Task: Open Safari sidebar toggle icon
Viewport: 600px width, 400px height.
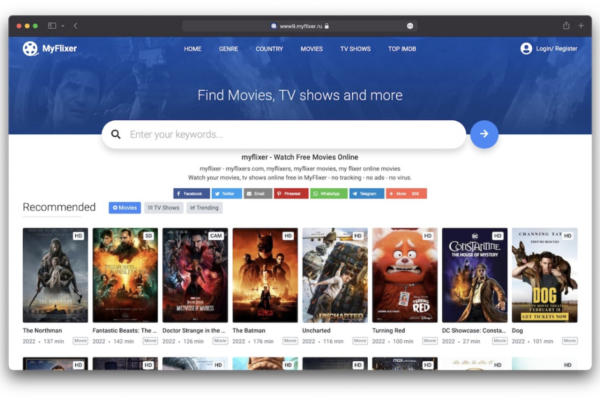Action: [x=52, y=25]
